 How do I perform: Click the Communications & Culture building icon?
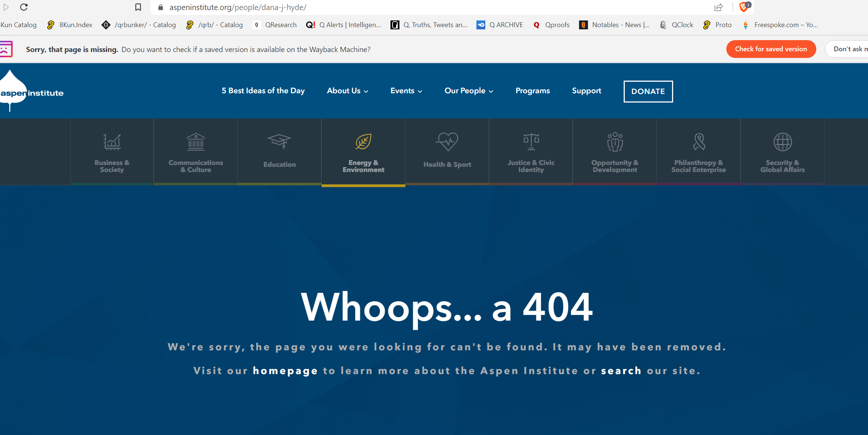click(x=196, y=142)
